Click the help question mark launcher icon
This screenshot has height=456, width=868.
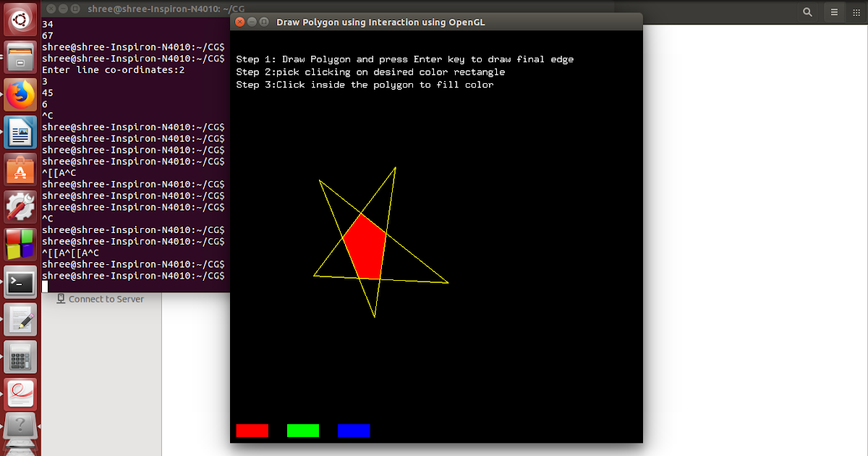coord(20,427)
